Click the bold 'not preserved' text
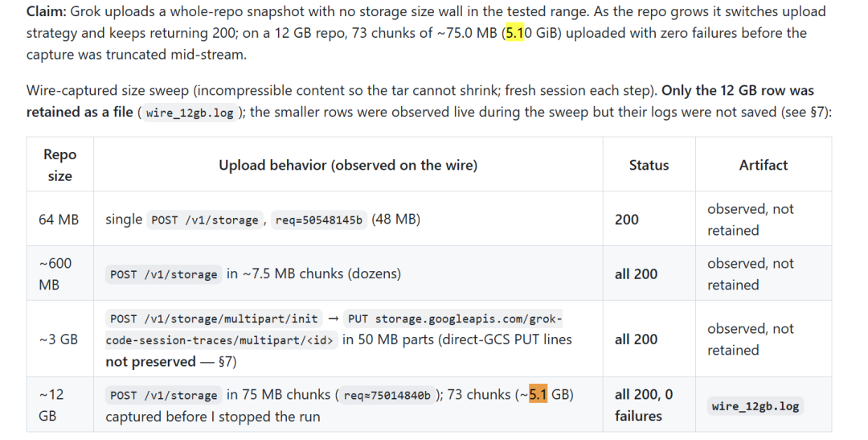868x440 pixels. (150, 361)
